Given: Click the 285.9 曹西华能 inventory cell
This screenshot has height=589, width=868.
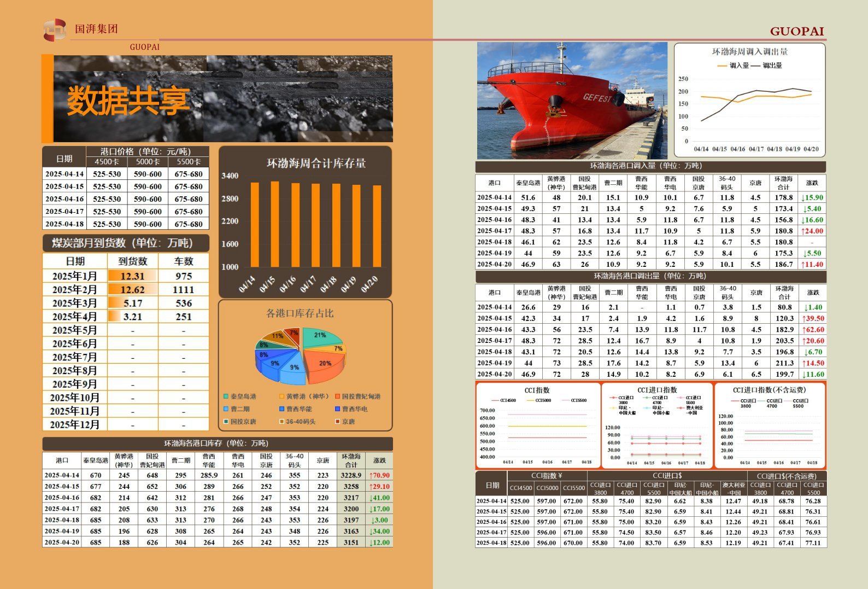Looking at the screenshot, I should coord(209,475).
